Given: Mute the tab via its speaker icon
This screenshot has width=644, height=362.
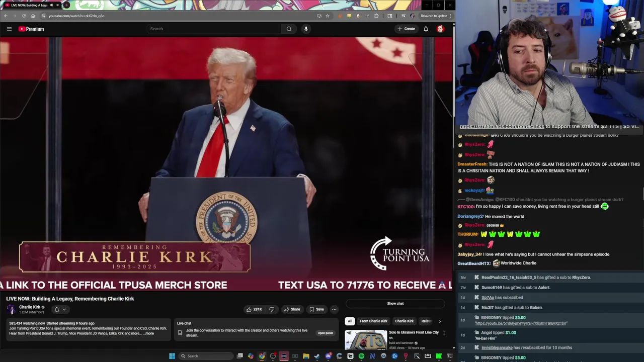Looking at the screenshot, I should pos(51,5).
